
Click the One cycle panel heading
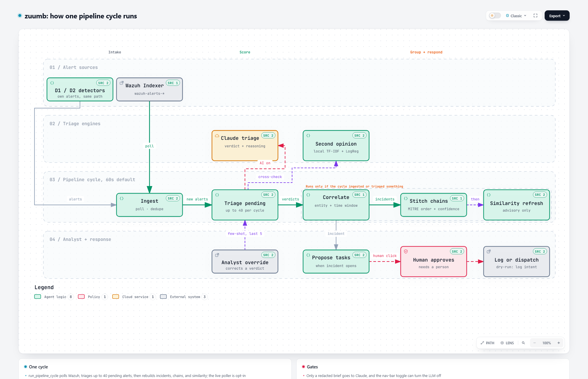38,367
